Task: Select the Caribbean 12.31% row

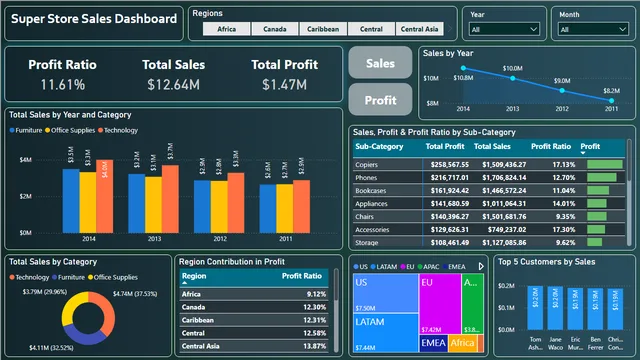Action: pos(254,320)
